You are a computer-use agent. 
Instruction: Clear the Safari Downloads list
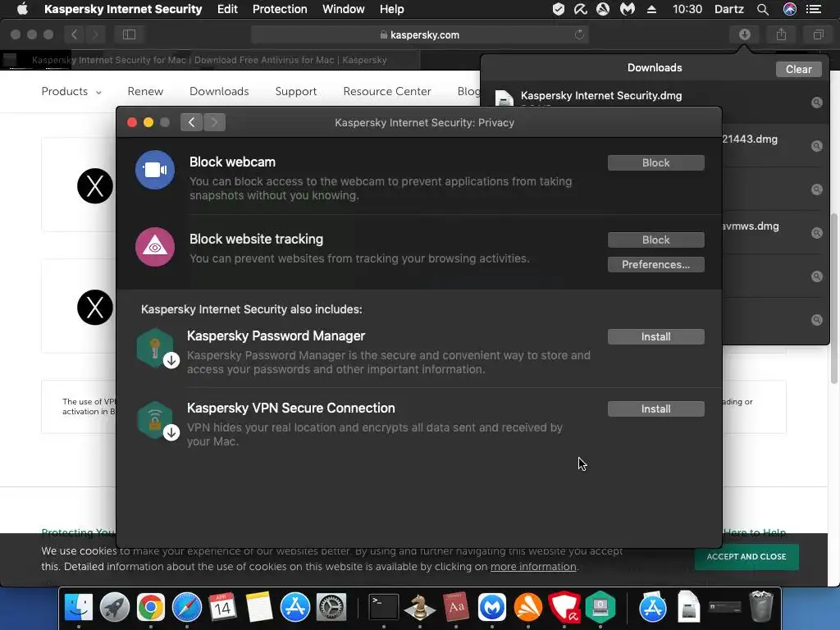(x=798, y=69)
